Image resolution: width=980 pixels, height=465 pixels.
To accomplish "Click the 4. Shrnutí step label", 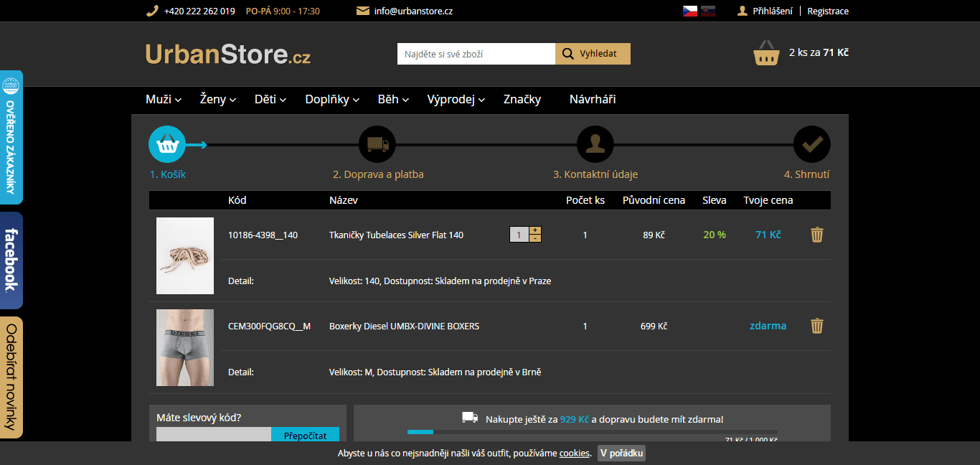I will (807, 174).
